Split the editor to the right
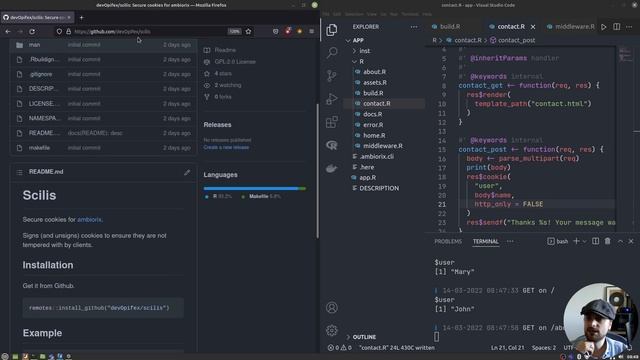 point(616,27)
